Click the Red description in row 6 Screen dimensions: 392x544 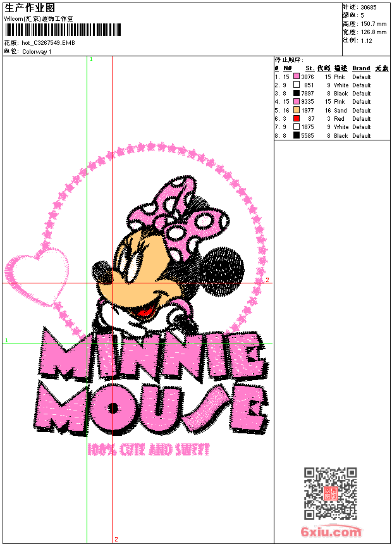click(x=339, y=119)
